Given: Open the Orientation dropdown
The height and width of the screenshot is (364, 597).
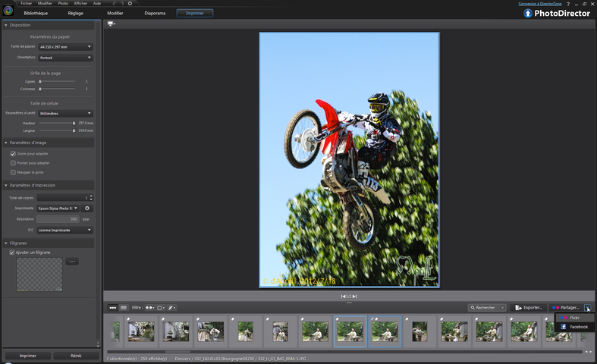Looking at the screenshot, I should tap(65, 57).
